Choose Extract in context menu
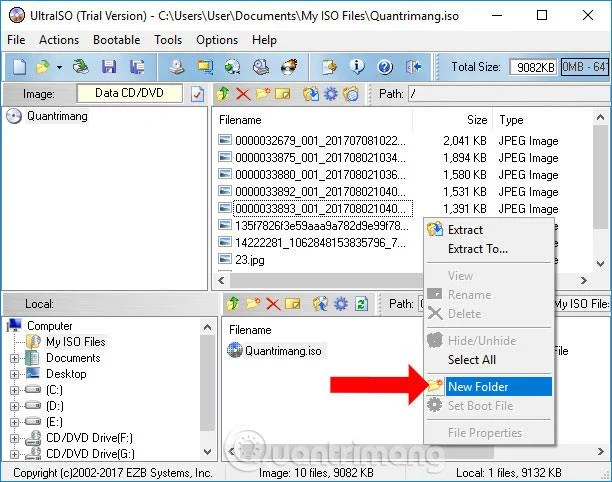This screenshot has width=612, height=482. point(489,230)
